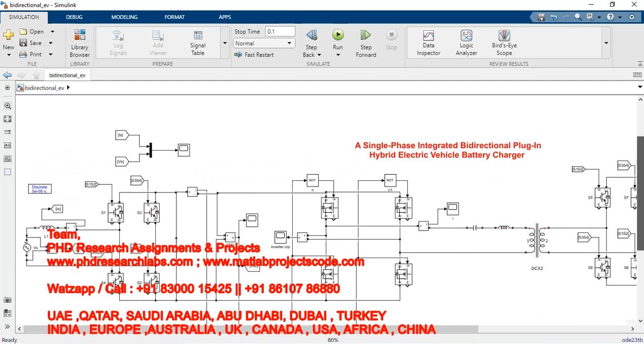Viewport: 644px width, 344px height.
Task: Open the Debug tab
Action: (74, 17)
